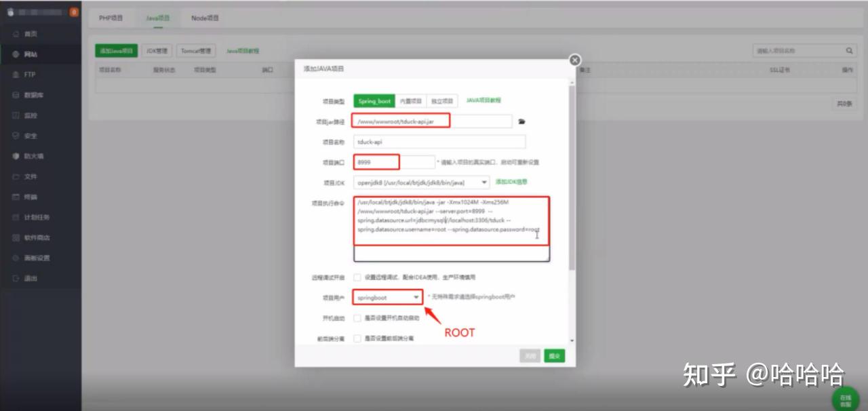Open the JAVA项目教程 link in the dialog
The width and height of the screenshot is (868, 411).
[484, 100]
